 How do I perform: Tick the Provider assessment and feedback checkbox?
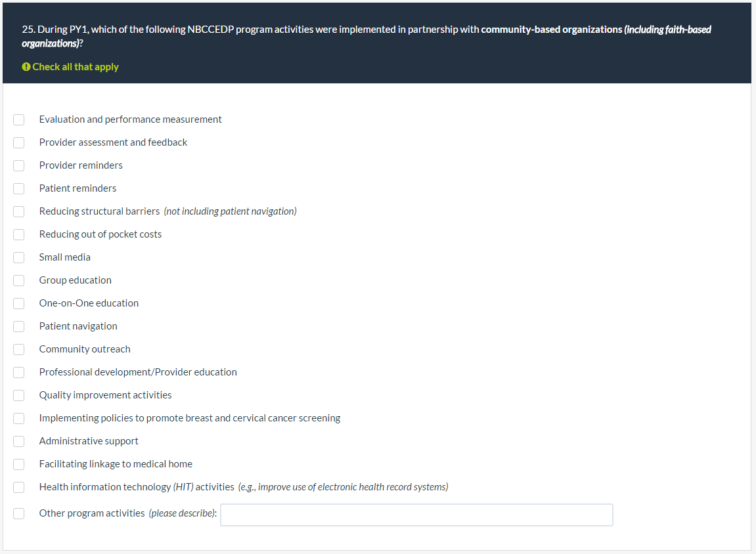(19, 142)
